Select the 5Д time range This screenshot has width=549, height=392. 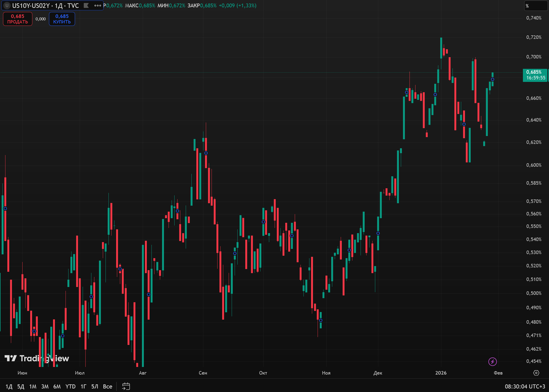21,387
